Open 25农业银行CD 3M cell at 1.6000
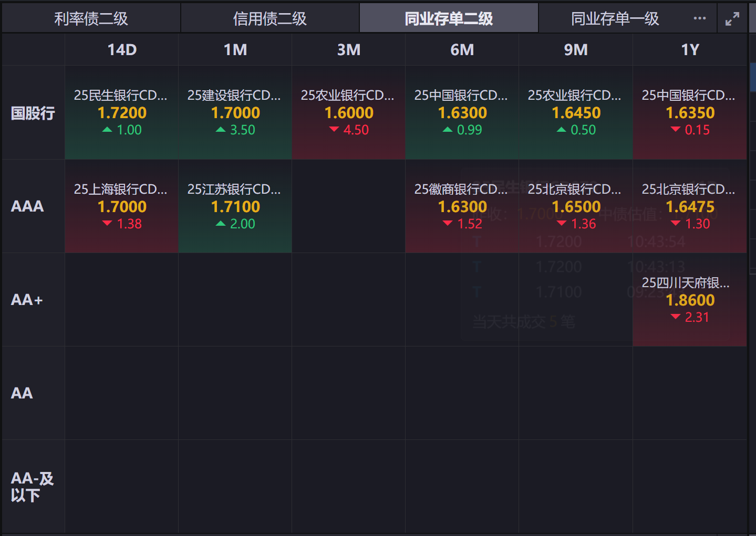Screen dimensions: 756x536 (x=349, y=113)
